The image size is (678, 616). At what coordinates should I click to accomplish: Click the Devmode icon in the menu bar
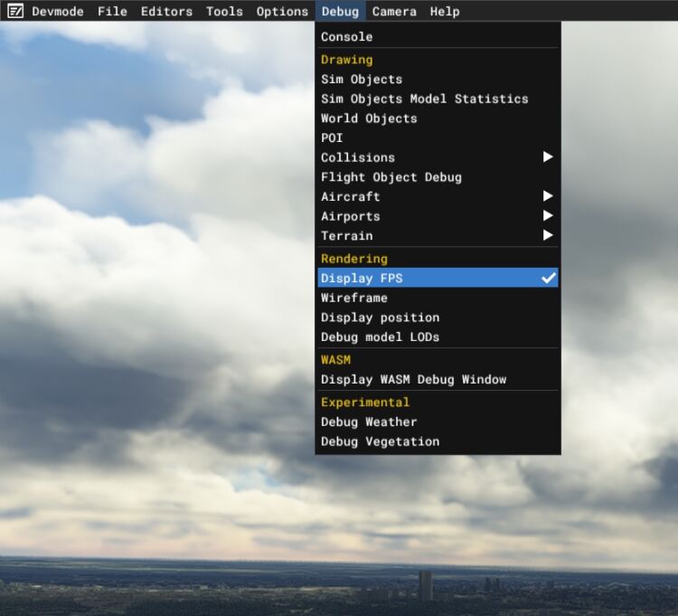pos(15,12)
